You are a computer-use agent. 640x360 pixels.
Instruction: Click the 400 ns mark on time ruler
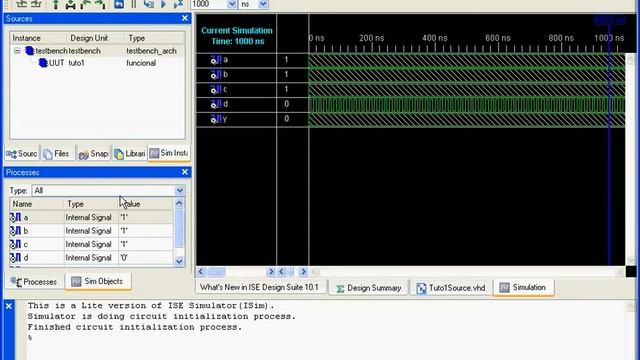(435, 38)
